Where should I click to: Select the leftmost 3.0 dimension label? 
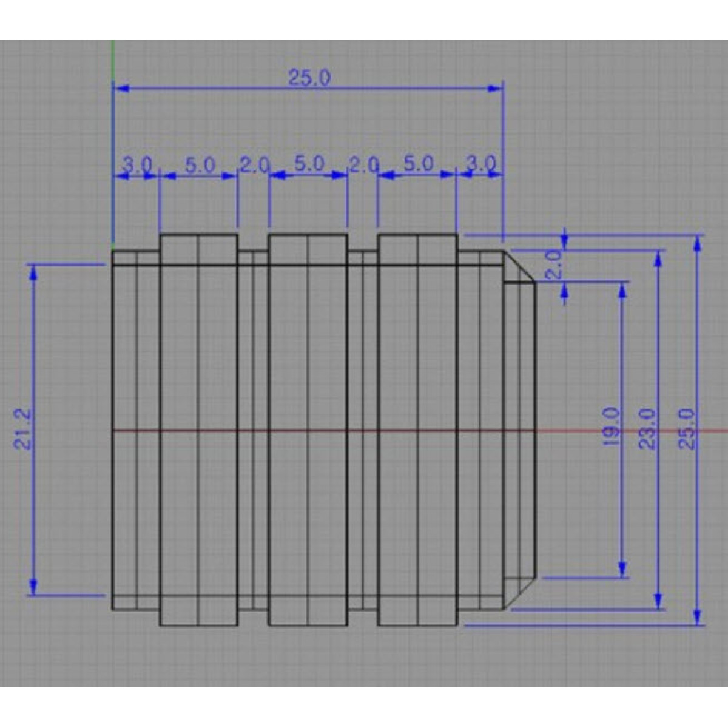(x=137, y=164)
